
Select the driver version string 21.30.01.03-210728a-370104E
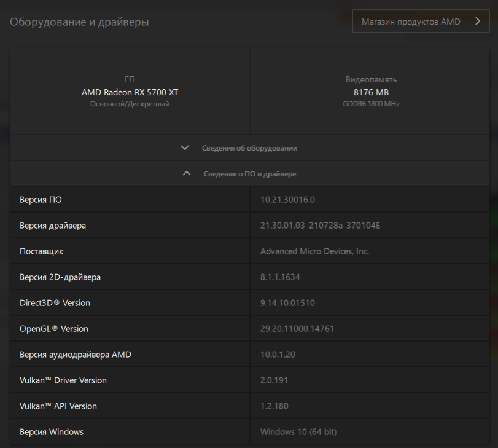tap(320, 226)
